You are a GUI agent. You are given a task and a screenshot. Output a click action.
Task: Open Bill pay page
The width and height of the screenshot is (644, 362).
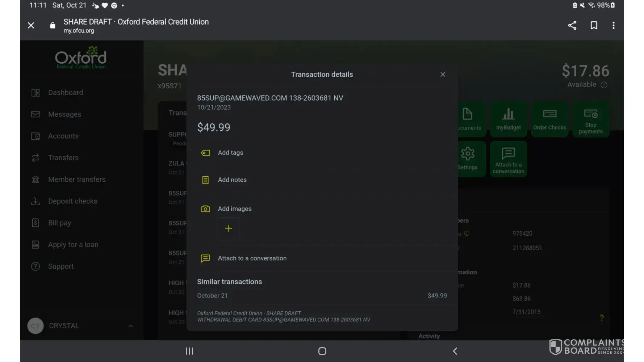pos(59,223)
